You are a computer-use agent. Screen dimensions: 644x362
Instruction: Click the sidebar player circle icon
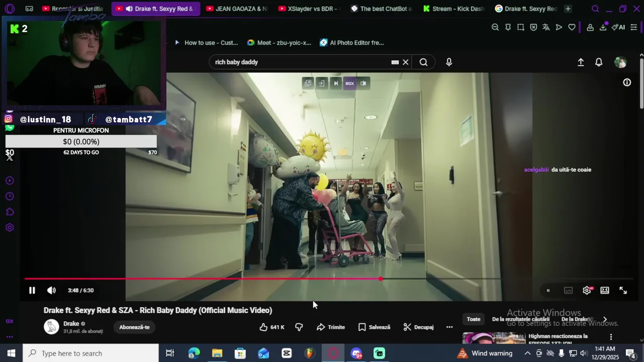coord(10,180)
